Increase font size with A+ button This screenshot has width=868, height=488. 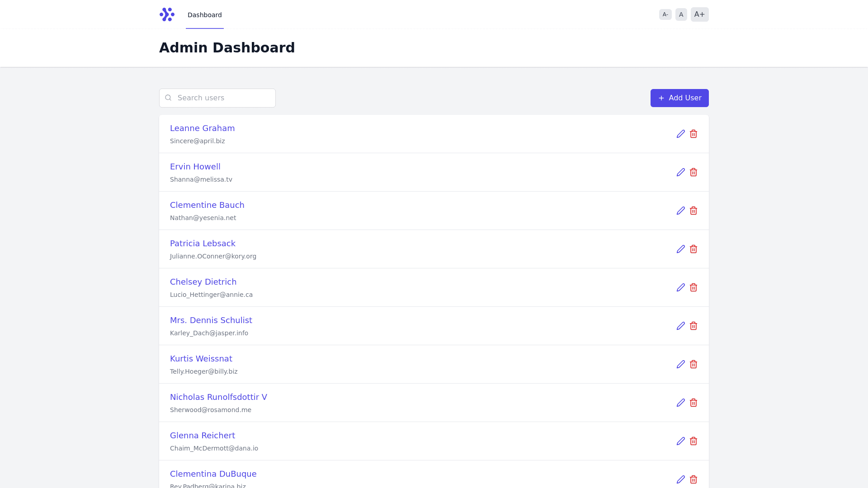click(699, 14)
